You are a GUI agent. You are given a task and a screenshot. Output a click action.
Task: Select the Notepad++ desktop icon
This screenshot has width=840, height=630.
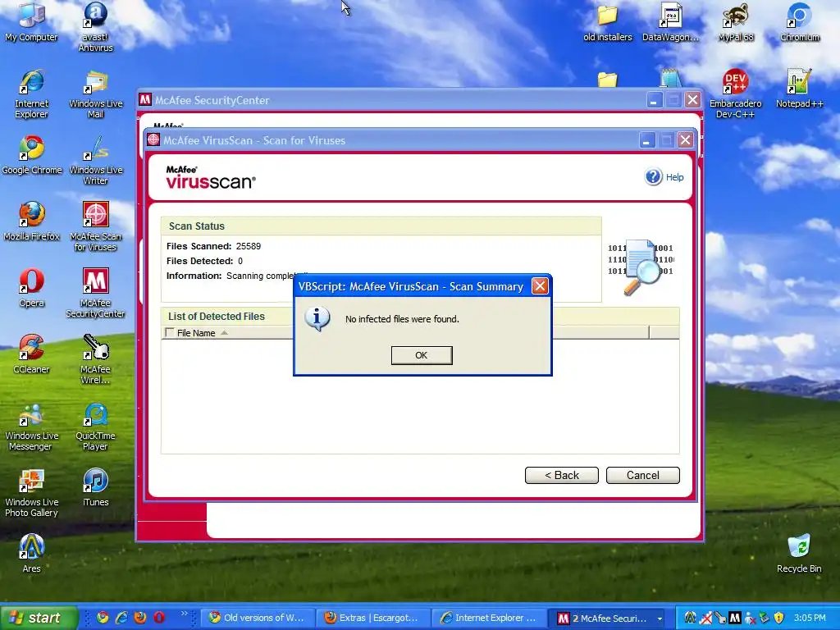point(799,89)
